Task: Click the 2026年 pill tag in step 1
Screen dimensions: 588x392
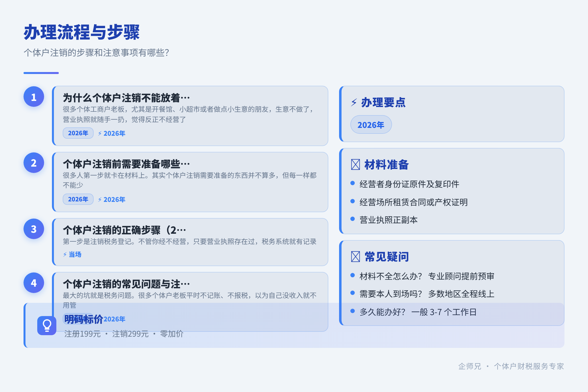Action: coord(78,133)
